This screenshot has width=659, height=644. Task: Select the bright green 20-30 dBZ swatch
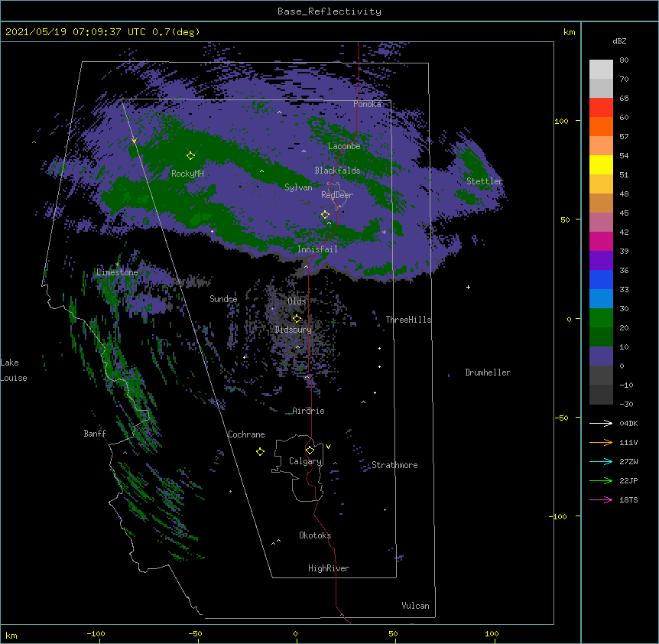tap(601, 318)
